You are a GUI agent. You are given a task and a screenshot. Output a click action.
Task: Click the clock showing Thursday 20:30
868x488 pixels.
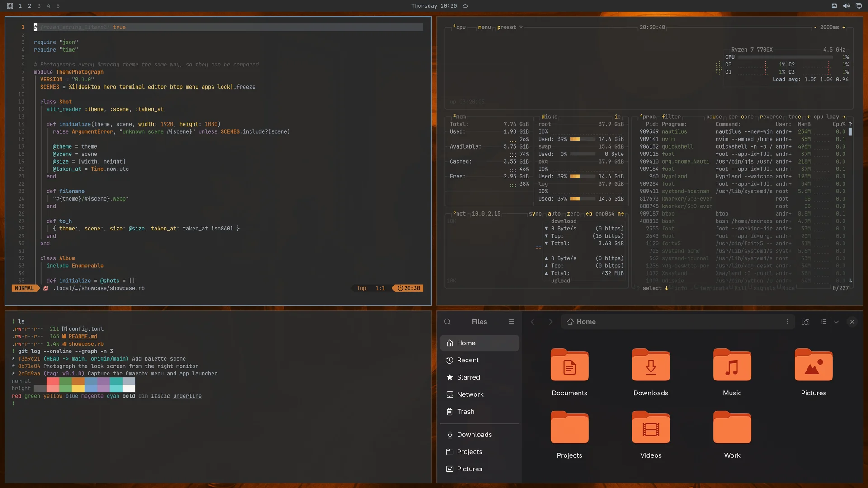(434, 6)
